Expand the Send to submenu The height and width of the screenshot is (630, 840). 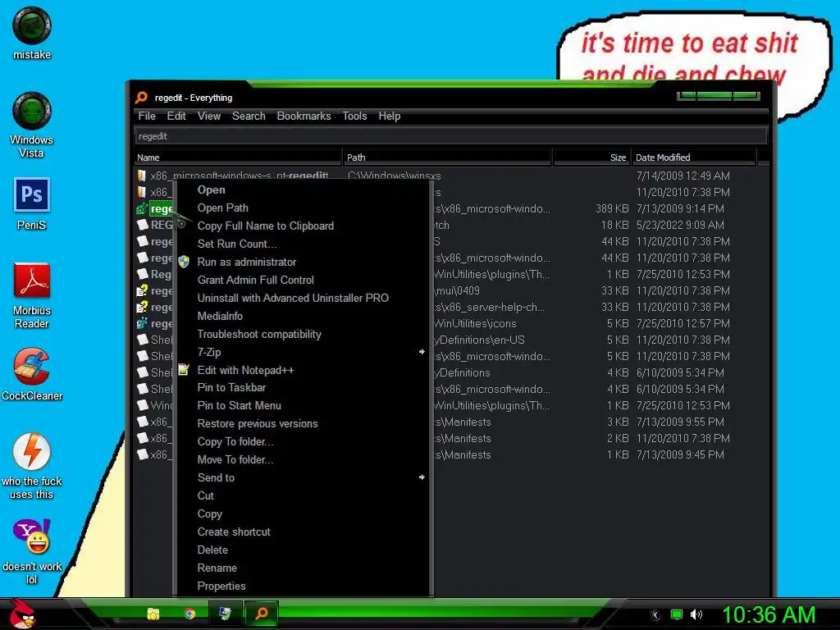coord(216,478)
